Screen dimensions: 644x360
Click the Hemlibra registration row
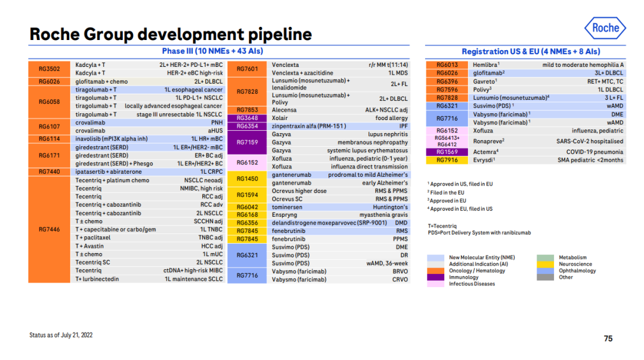547,65
